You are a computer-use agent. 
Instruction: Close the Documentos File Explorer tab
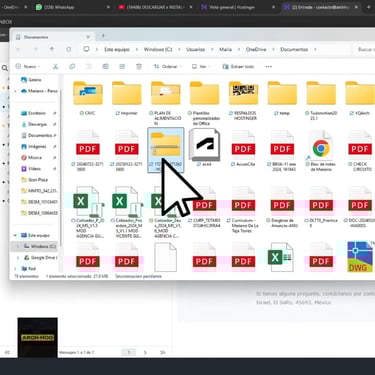tap(88, 37)
